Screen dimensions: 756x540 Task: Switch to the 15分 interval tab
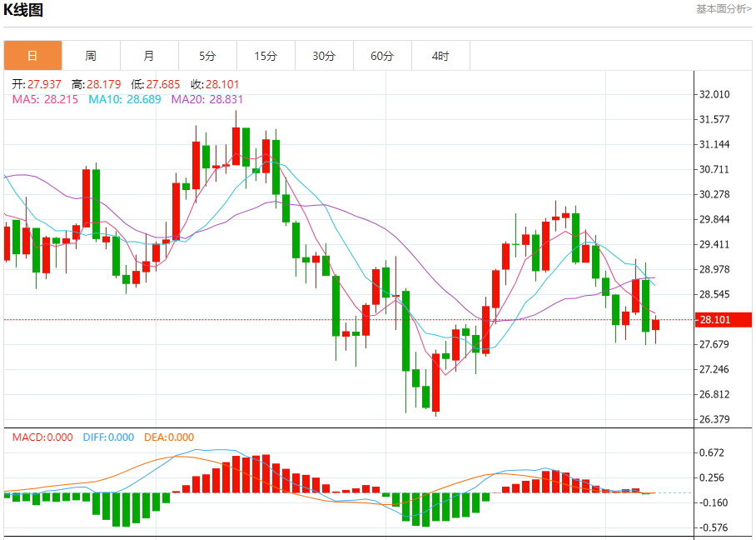(x=266, y=56)
